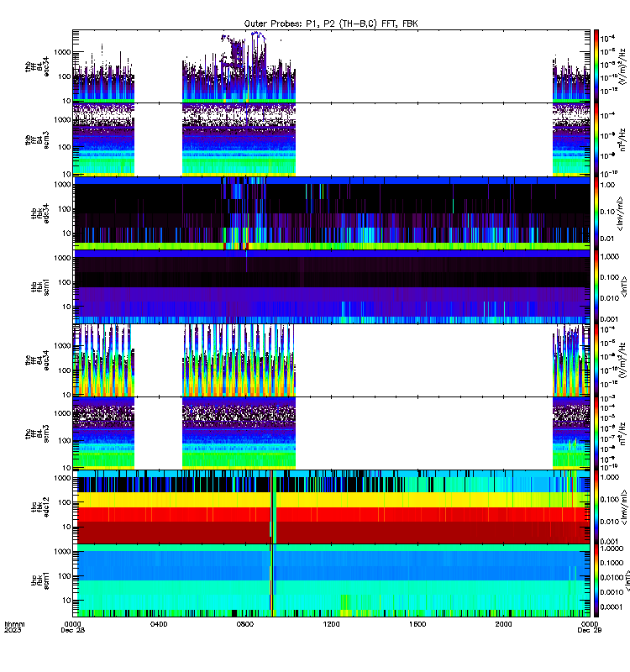Click the color bar beside thc scm3 panel

596,433
